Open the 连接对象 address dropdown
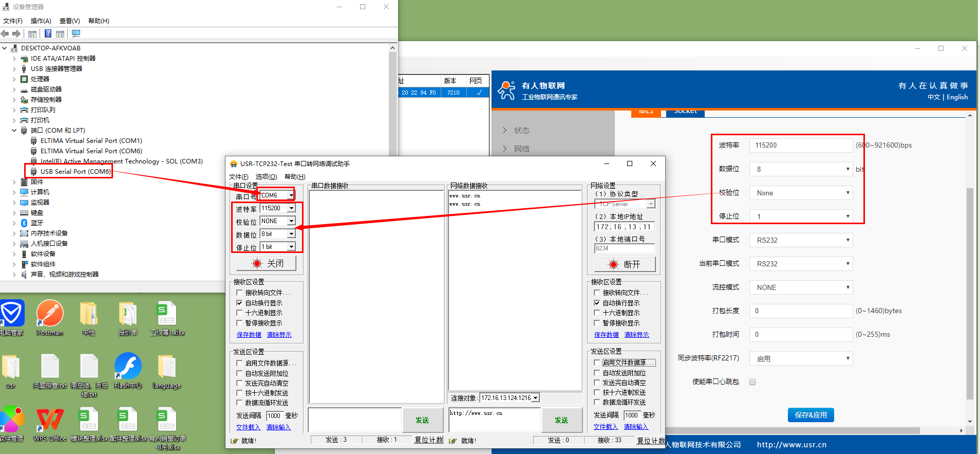 [536, 398]
